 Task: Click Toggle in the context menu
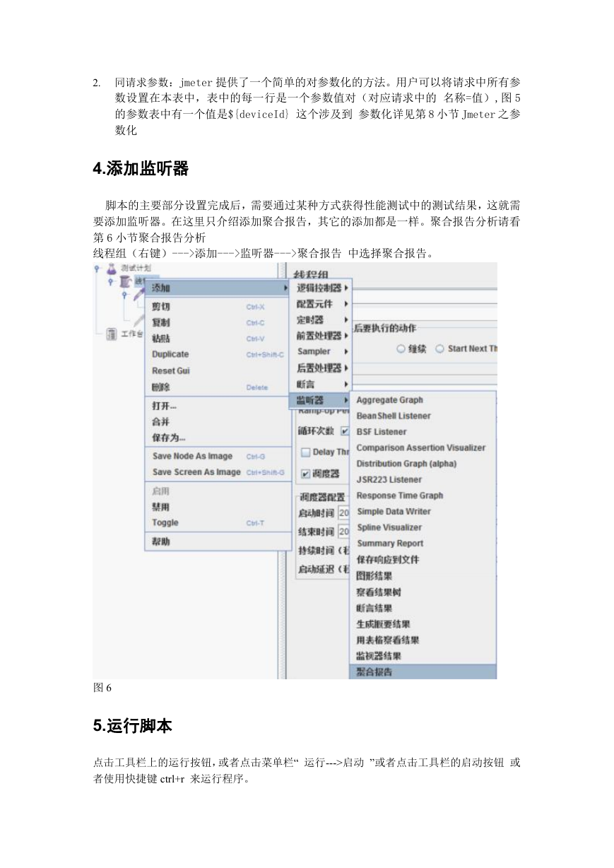(218, 523)
